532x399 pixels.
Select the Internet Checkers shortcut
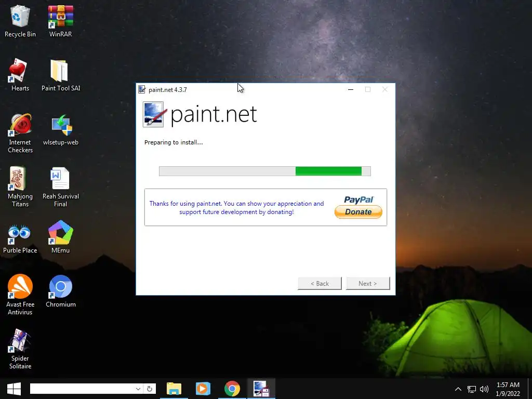(20, 133)
